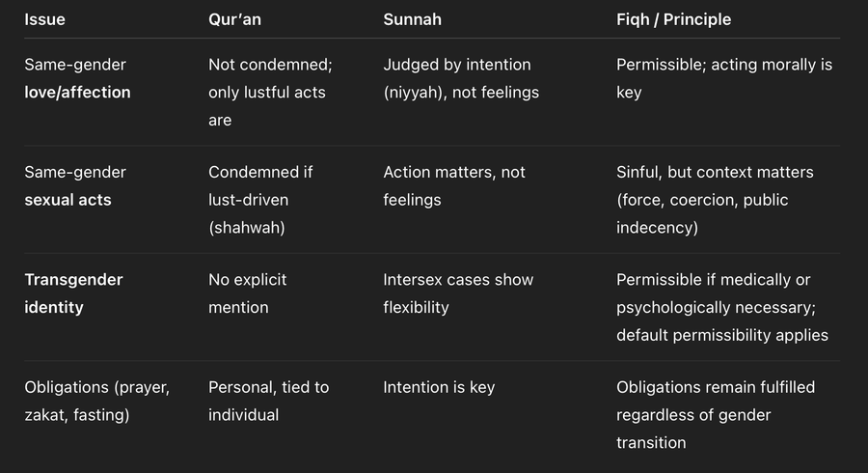Screen dimensions: 868x473
Task: Click the "Not condemned; only lustful acts" cell
Action: point(267,92)
